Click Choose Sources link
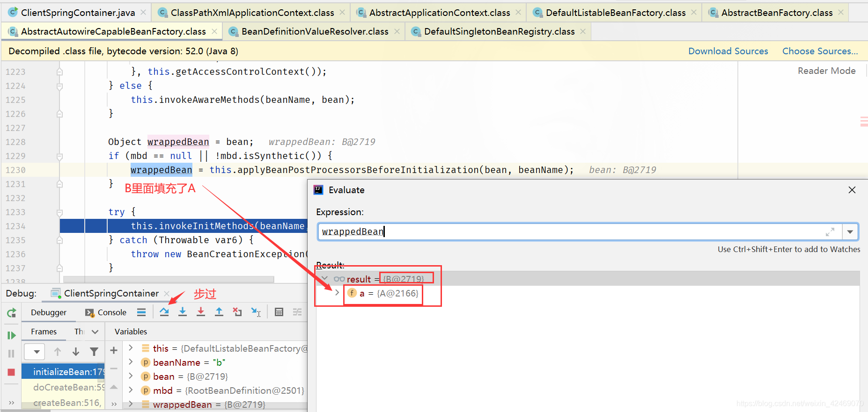This screenshot has width=868, height=412. point(820,51)
